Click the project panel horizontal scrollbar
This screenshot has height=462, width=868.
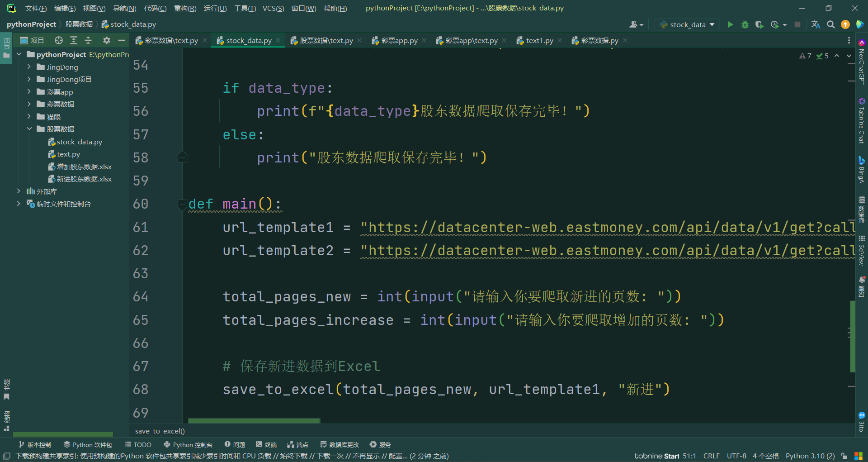(x=63, y=434)
